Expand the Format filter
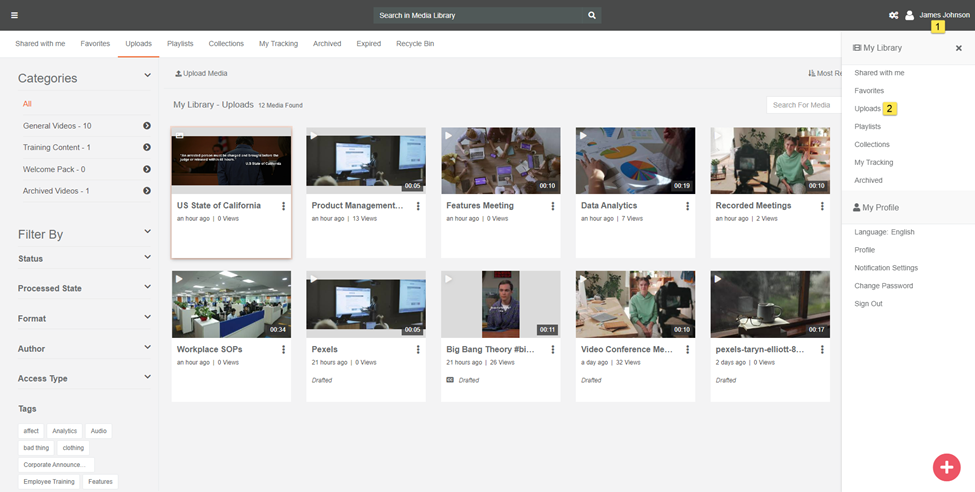Screen dimensions: 975x492 tap(147, 318)
